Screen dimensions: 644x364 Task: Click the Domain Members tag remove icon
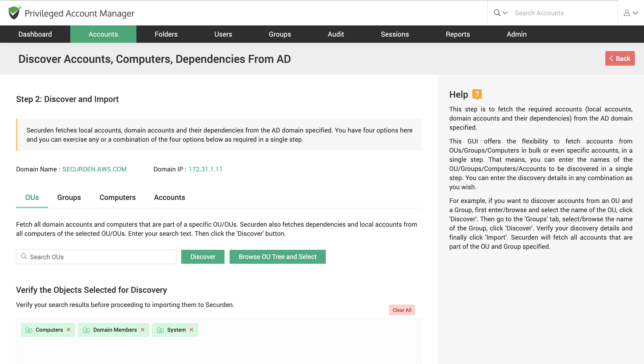point(143,330)
